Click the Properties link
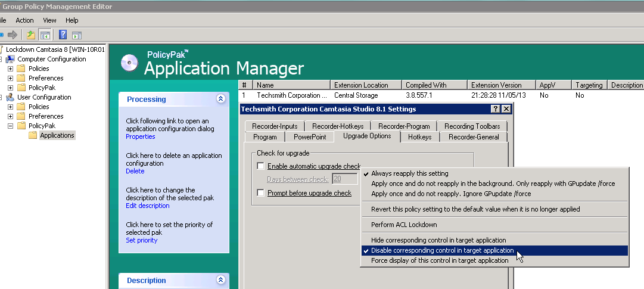 pos(141,136)
